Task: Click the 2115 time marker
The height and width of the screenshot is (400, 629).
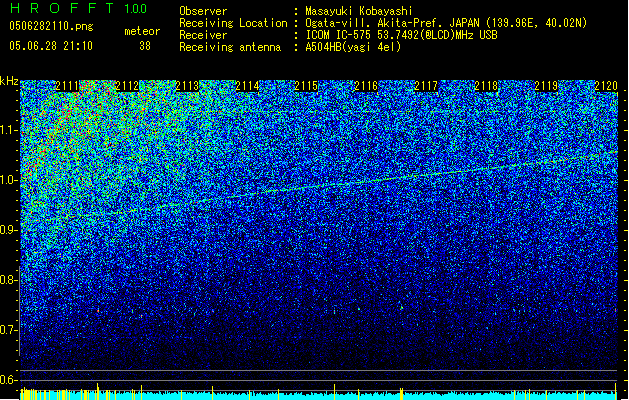Action: click(306, 86)
